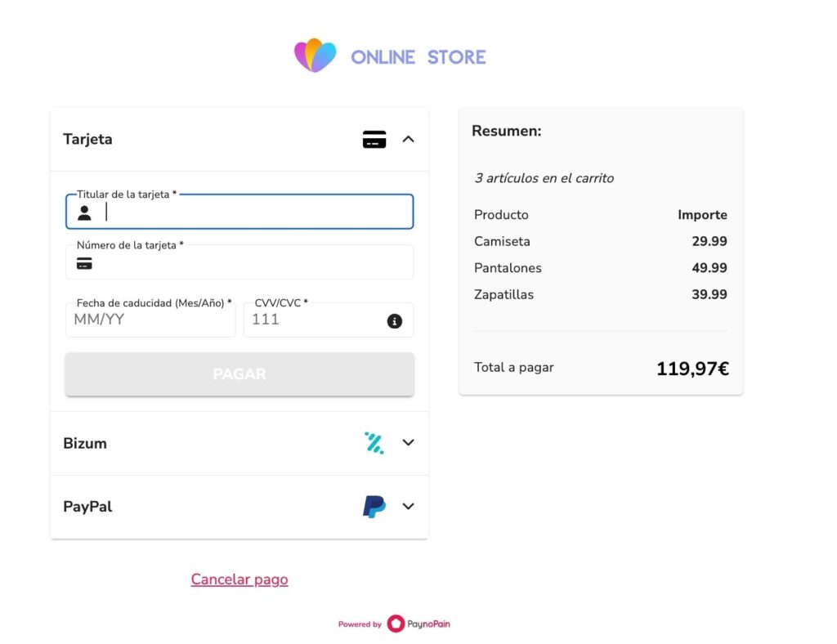Select the Bizum payment method label
837x644 pixels.
[85, 444]
